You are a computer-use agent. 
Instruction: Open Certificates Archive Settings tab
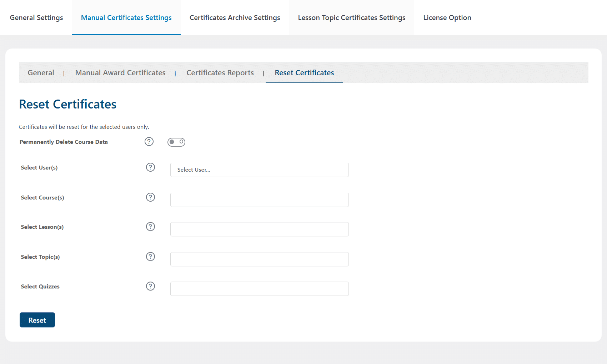point(235,17)
